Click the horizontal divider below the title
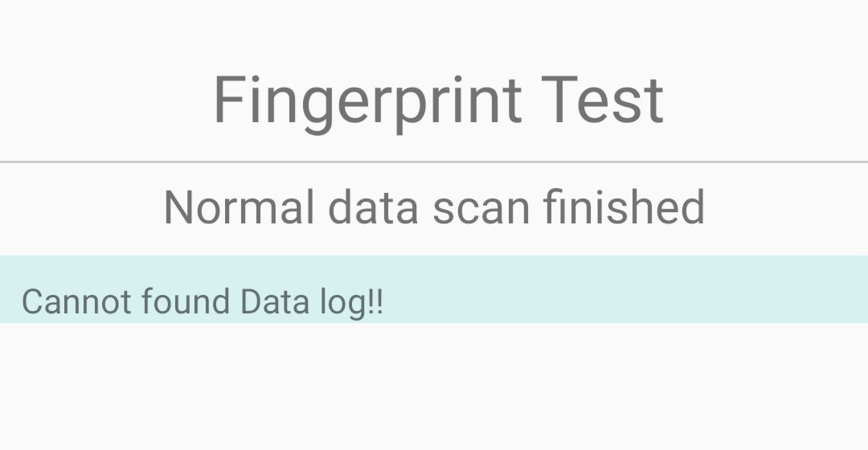Viewport: 868px width, 450px height. (x=434, y=162)
